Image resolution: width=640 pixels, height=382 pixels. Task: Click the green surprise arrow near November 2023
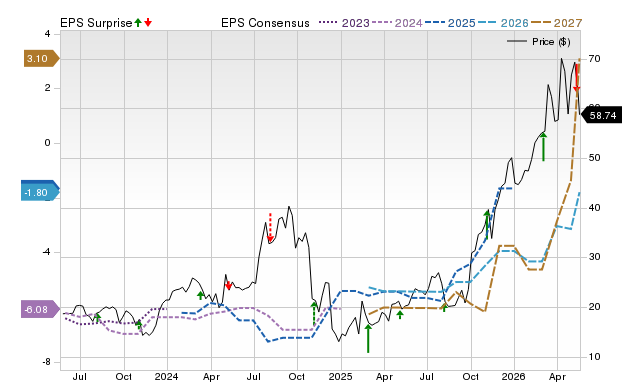[139, 324]
